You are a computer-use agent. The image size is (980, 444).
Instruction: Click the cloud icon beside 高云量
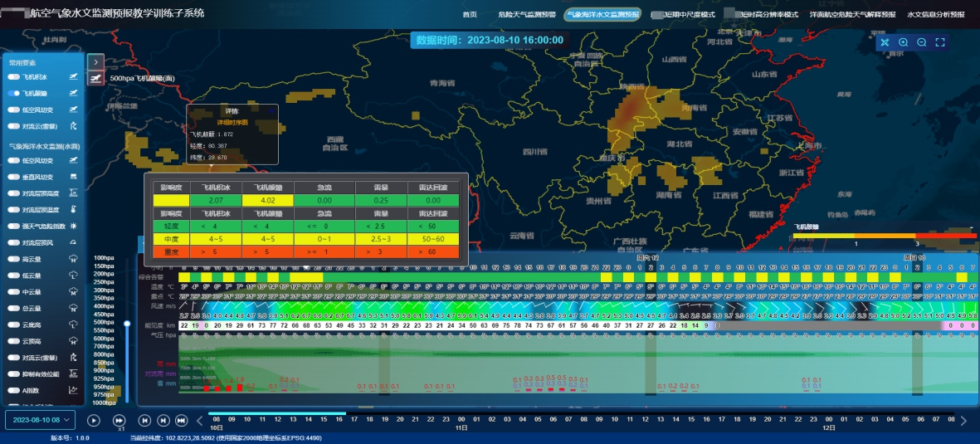tap(73, 259)
